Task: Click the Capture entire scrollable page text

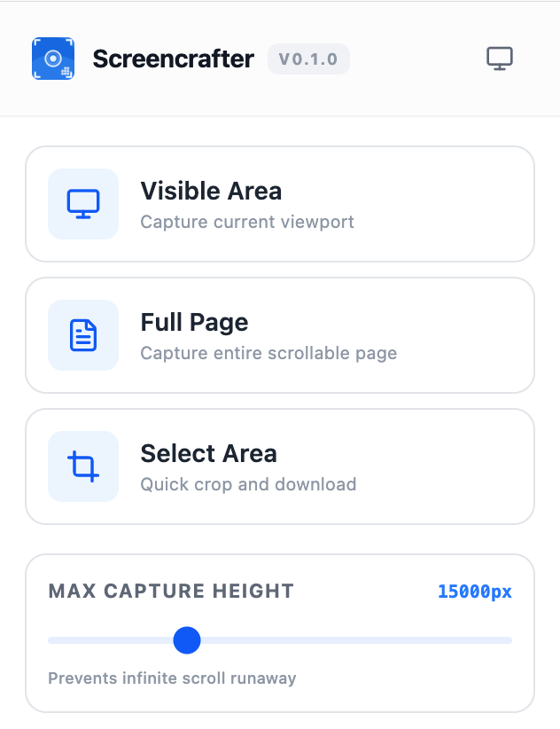Action: [x=268, y=353]
